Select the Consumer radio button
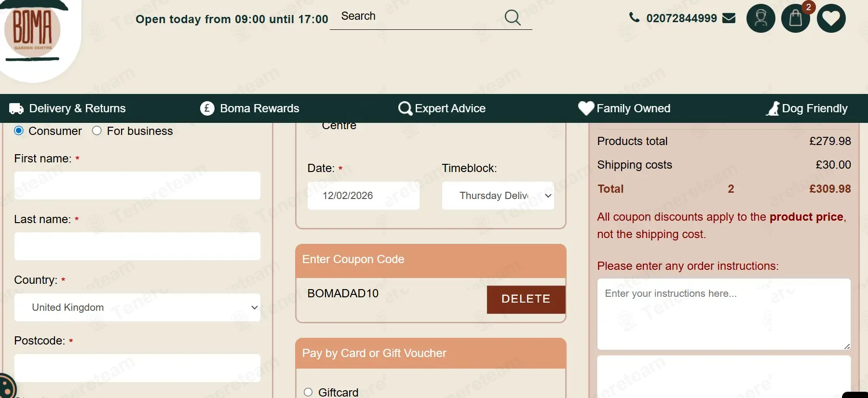 coord(19,131)
